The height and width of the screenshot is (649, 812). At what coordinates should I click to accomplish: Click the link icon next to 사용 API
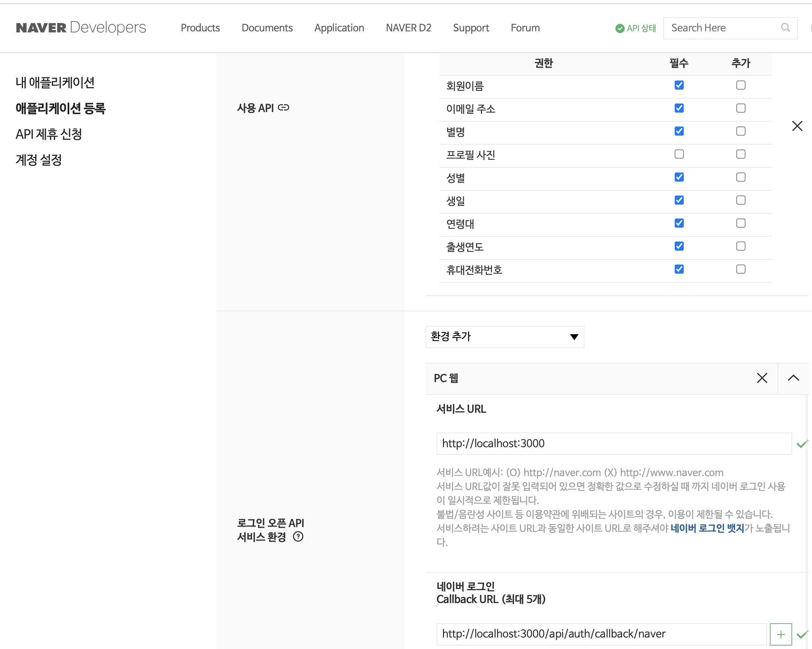pyautogui.click(x=283, y=108)
